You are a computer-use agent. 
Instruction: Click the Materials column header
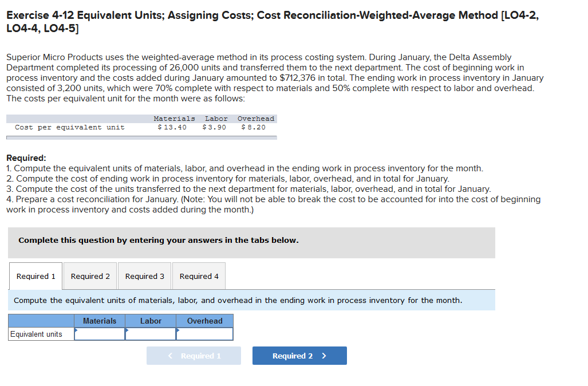click(x=99, y=321)
